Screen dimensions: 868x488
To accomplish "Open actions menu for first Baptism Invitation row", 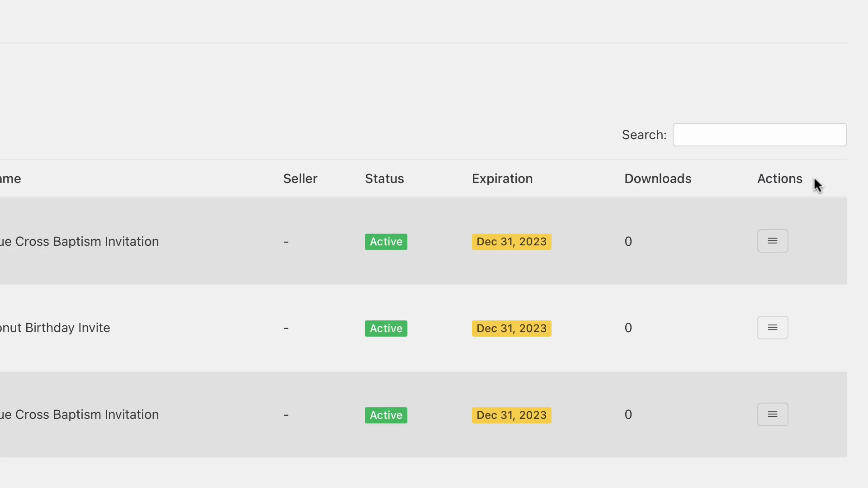I will [x=772, y=241].
